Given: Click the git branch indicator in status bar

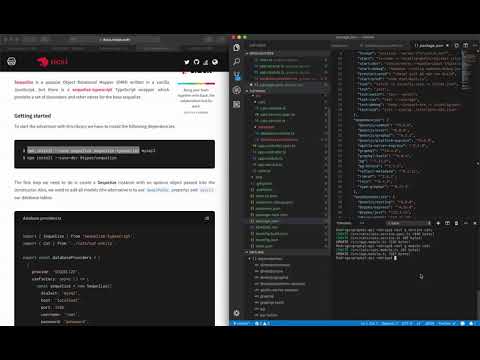Looking at the screenshot, I should tap(241, 323).
